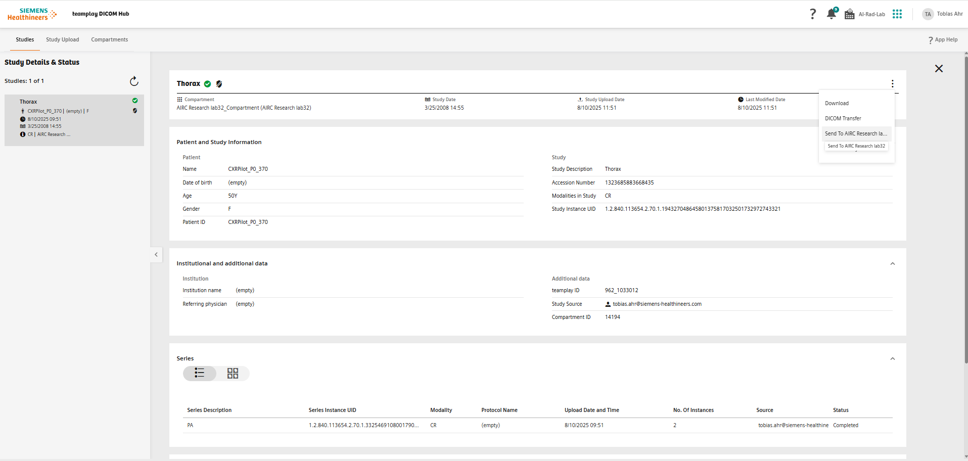The image size is (968, 461).
Task: Click the green verified checkmark beside Thorax
Action: pos(208,84)
